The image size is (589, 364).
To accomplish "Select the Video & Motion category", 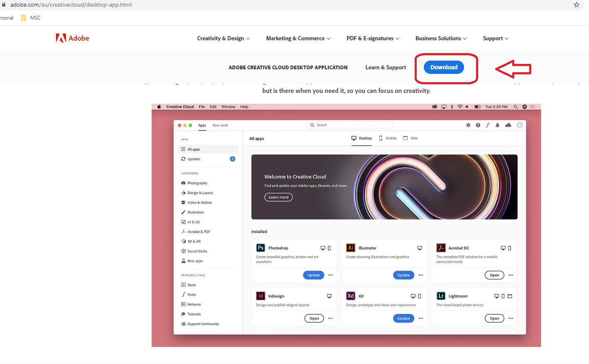I will pos(196,203).
